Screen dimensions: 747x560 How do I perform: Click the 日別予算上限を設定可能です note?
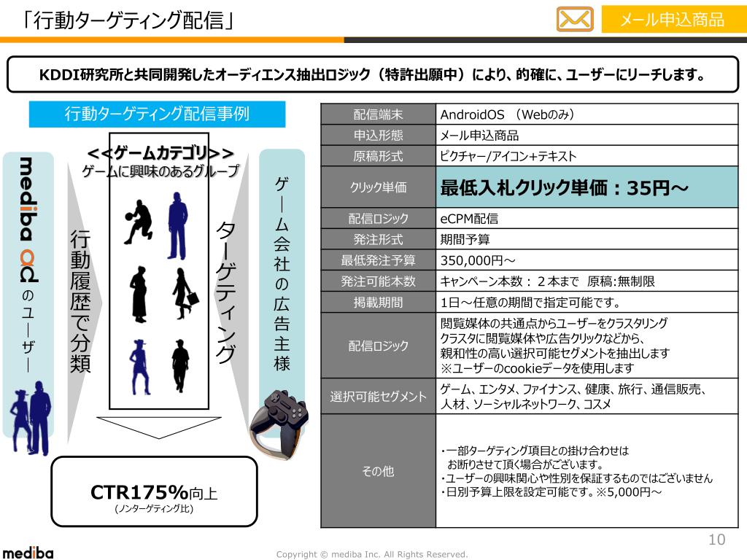pyautogui.click(x=551, y=492)
